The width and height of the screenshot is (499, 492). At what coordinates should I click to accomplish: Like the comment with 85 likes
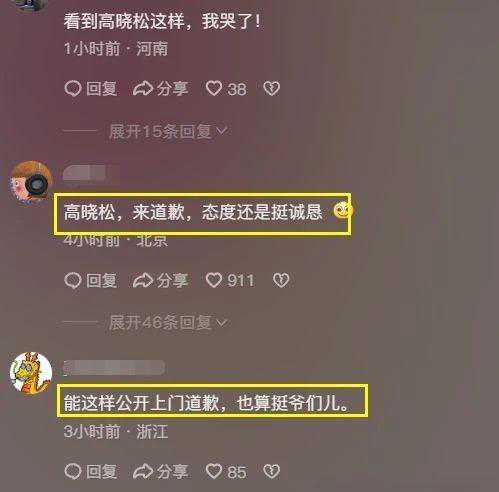[226, 472]
